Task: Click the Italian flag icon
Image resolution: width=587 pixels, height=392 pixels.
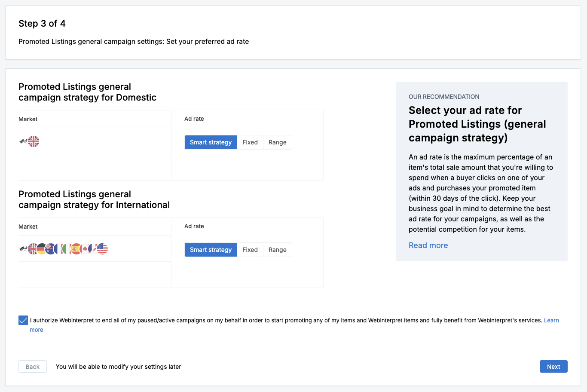Action: pos(67,249)
